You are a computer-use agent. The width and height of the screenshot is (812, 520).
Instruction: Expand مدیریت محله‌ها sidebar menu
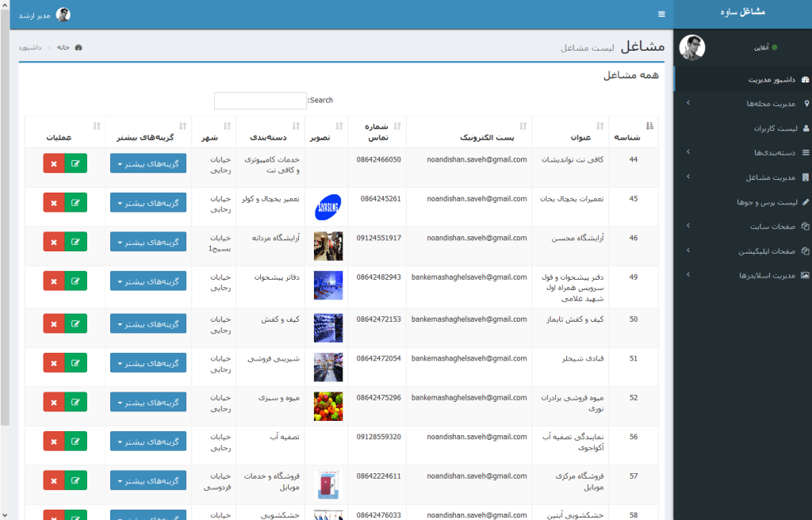(743, 104)
